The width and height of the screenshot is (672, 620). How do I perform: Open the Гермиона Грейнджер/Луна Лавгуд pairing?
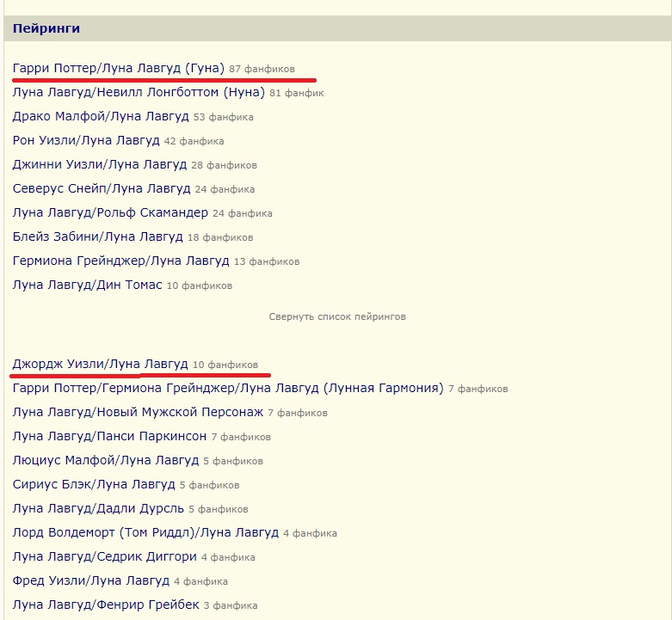(x=120, y=261)
